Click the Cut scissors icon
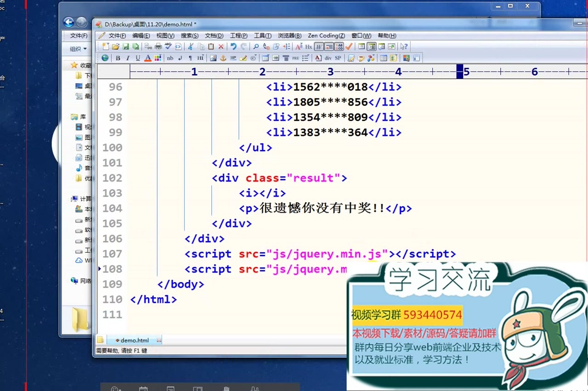 (191, 46)
